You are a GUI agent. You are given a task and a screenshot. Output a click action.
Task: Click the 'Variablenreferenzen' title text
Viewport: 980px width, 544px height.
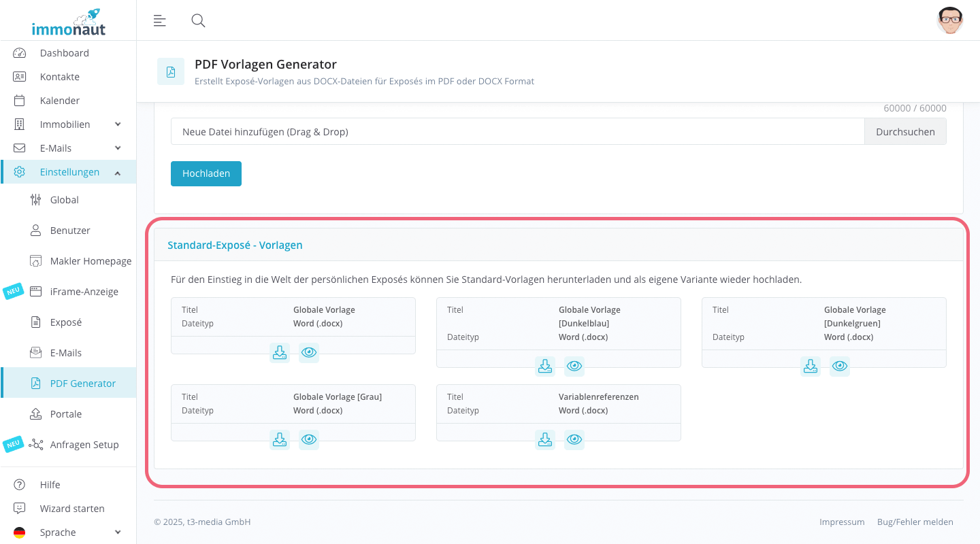[x=599, y=396]
